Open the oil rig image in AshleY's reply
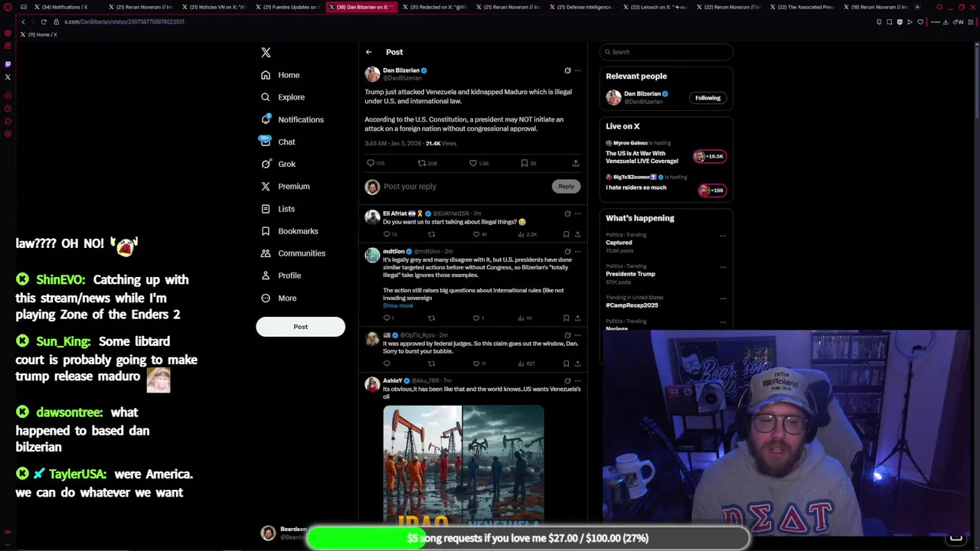Viewport: 980px width, 551px height. point(463,464)
